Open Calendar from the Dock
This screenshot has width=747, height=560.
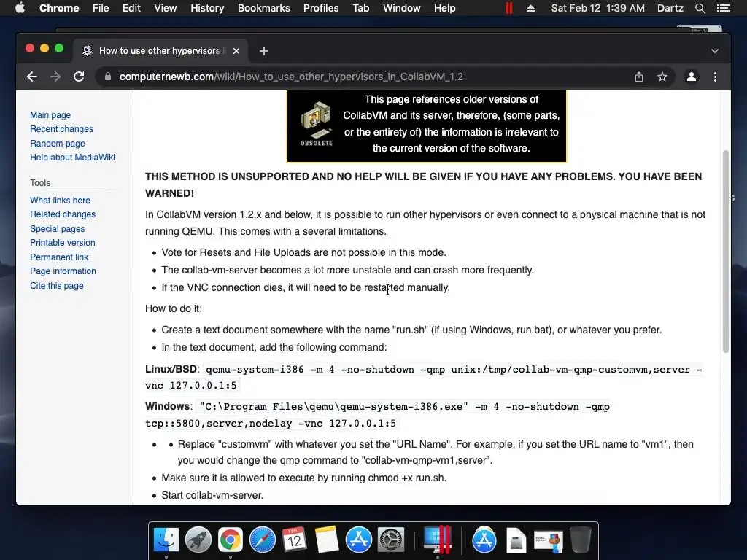[x=294, y=540]
